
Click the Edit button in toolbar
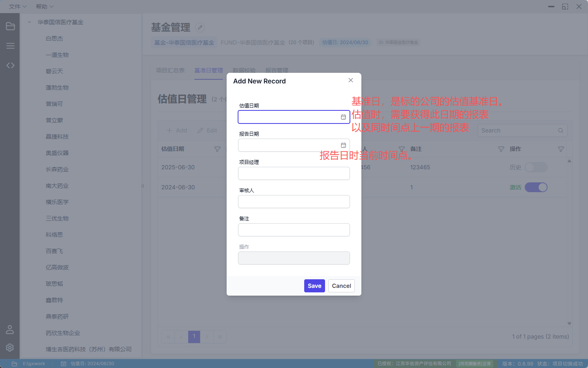(x=207, y=130)
